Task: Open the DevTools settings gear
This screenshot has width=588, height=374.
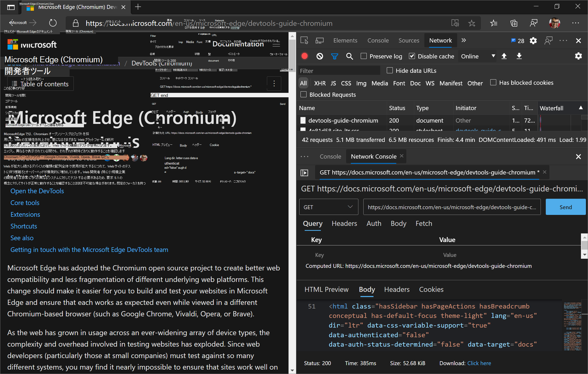Action: pyautogui.click(x=533, y=41)
